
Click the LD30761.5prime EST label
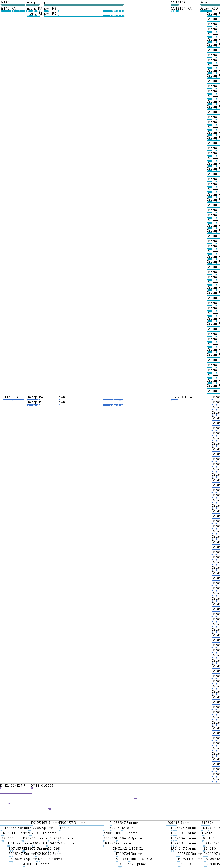coord(34,838)
